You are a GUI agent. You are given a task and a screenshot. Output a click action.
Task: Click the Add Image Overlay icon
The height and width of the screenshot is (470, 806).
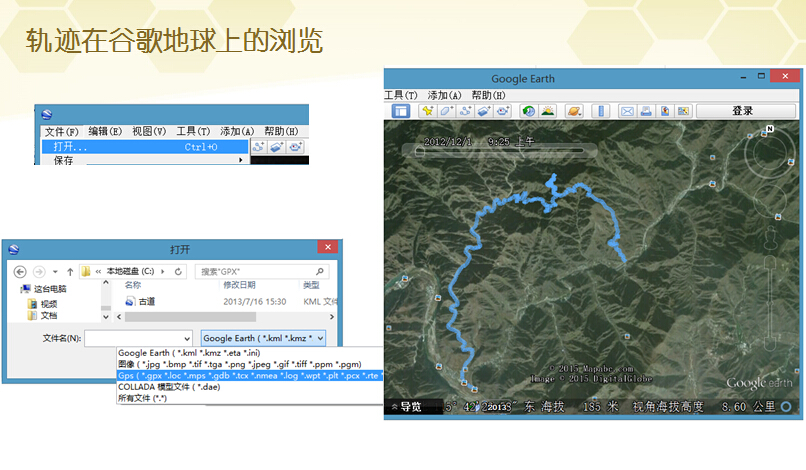click(x=484, y=111)
